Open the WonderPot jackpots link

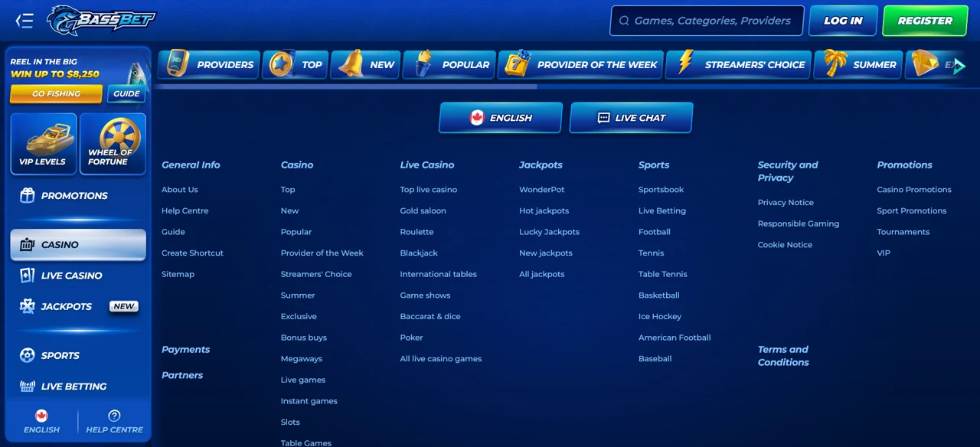coord(541,190)
